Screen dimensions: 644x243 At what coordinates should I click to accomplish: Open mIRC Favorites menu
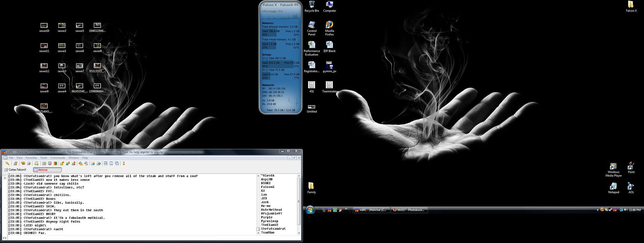31,158
